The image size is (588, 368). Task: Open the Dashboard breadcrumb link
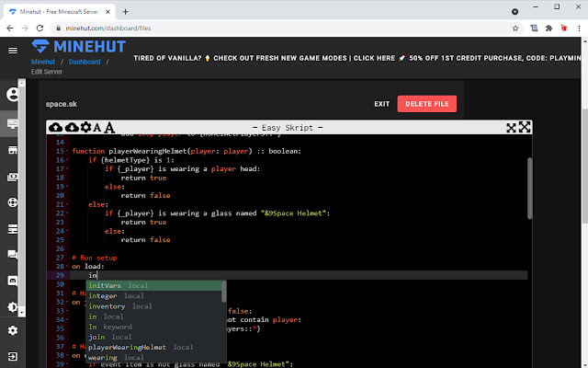click(x=85, y=62)
